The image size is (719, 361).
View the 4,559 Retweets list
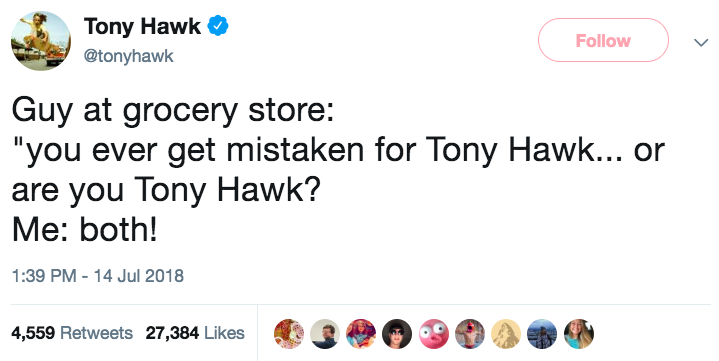[x=72, y=333]
